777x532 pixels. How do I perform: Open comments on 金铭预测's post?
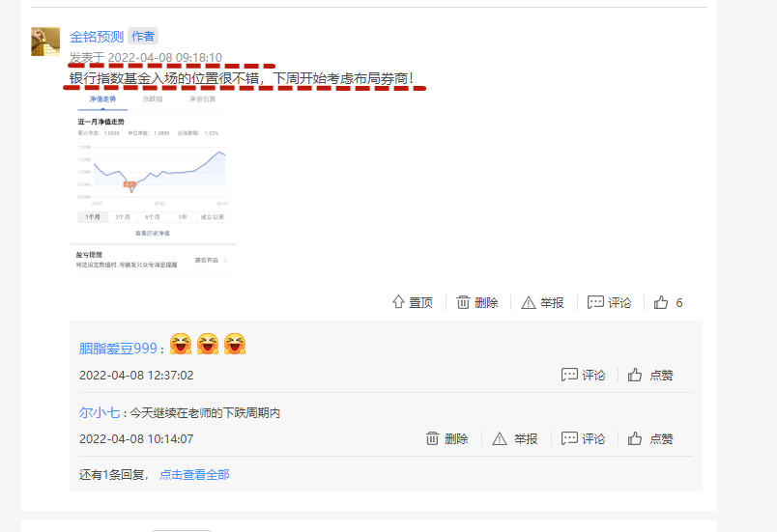(609, 302)
